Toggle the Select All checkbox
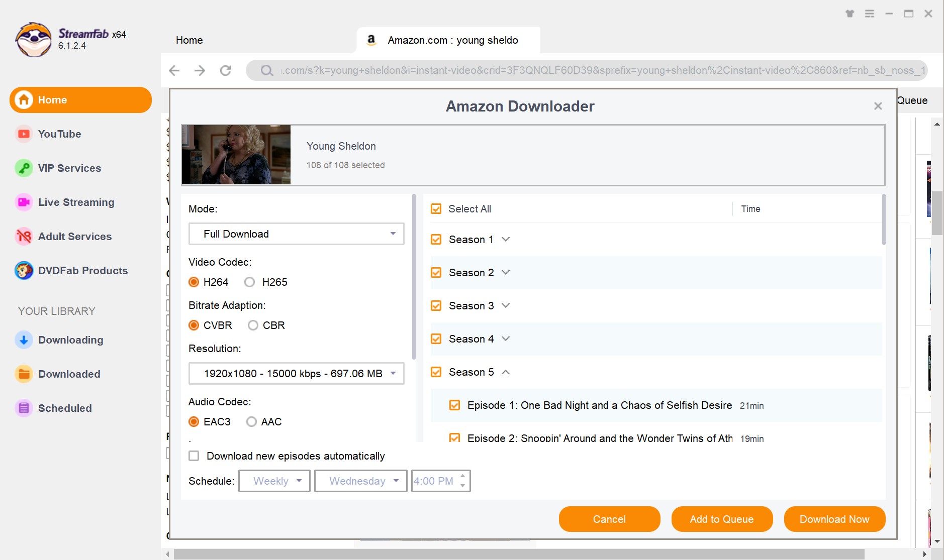Viewport: 944px width, 560px height. point(436,209)
